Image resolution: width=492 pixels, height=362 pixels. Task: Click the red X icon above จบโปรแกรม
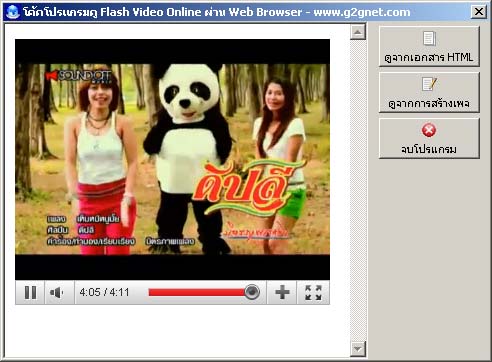pos(429,130)
